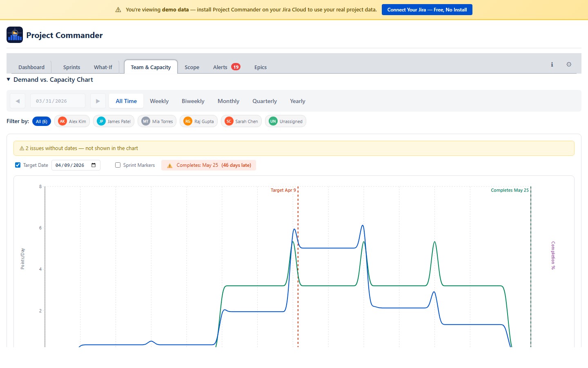This screenshot has width=588, height=368.
Task: Enable the Sprint Markers checkbox
Action: 118,165
